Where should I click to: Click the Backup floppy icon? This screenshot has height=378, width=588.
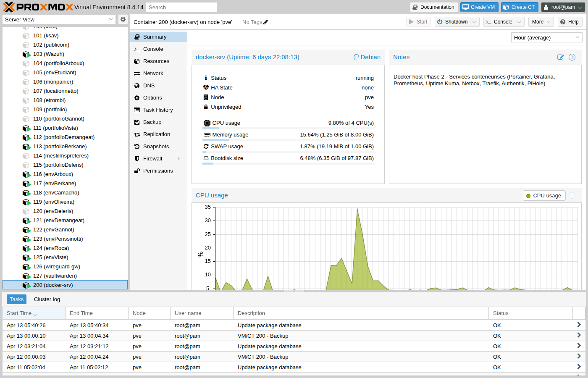pos(137,122)
